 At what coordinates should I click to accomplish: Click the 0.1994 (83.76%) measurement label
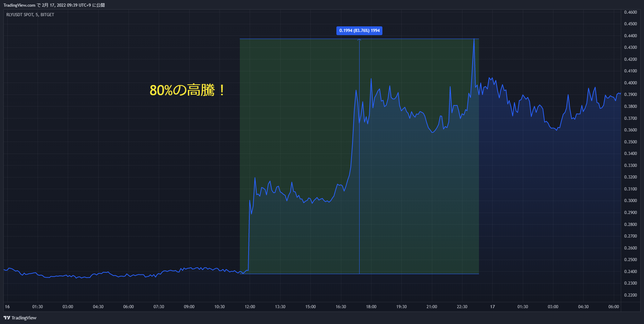point(359,31)
